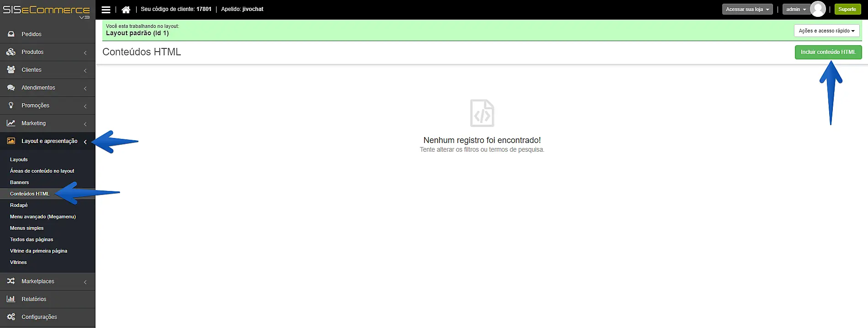Screen dimensions: 868x328
Task: Go to the home icon
Action: pos(126,10)
